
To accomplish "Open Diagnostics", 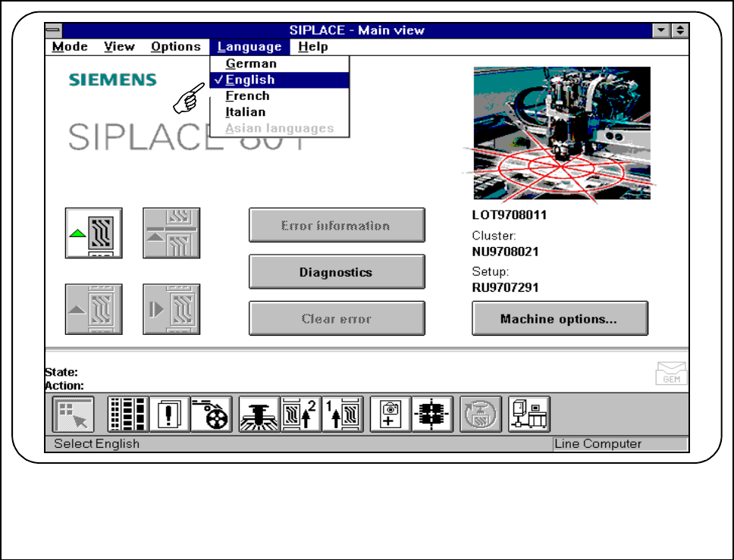I will tap(337, 272).
